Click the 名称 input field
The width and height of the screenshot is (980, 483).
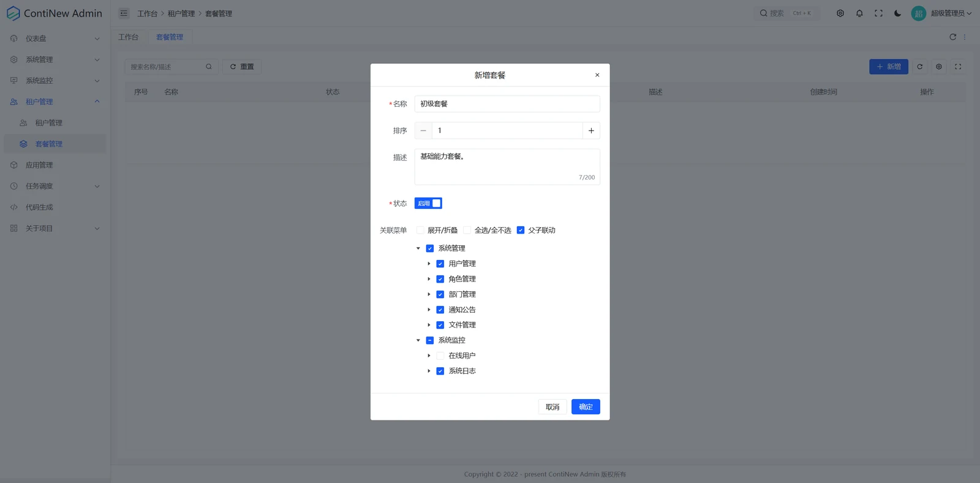[x=507, y=104]
